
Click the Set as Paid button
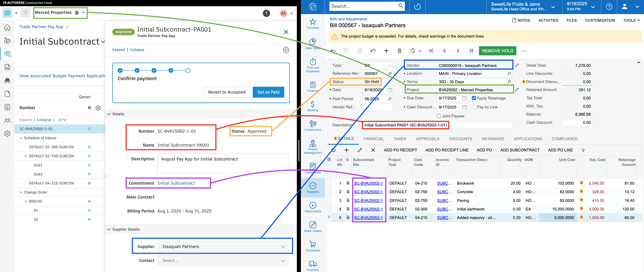(268, 92)
